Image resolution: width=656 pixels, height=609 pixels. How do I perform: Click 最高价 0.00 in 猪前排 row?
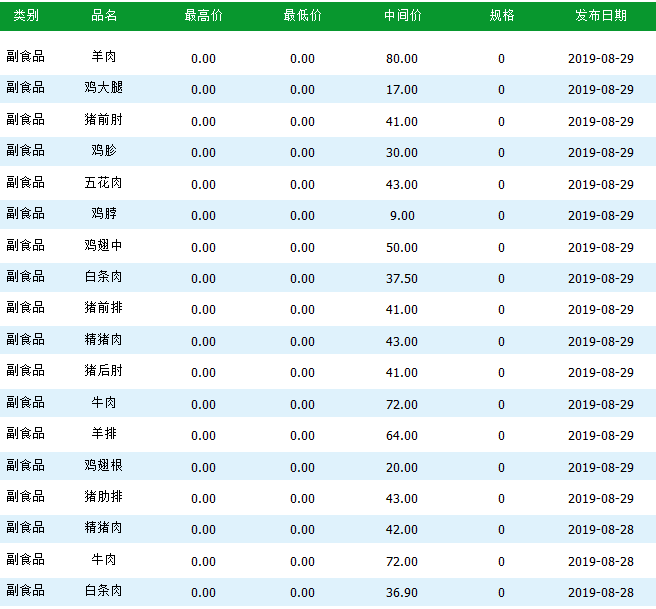tap(203, 310)
